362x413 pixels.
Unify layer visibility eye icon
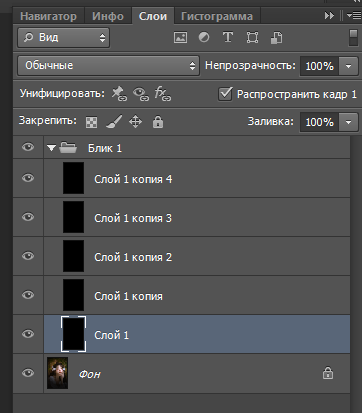(141, 94)
